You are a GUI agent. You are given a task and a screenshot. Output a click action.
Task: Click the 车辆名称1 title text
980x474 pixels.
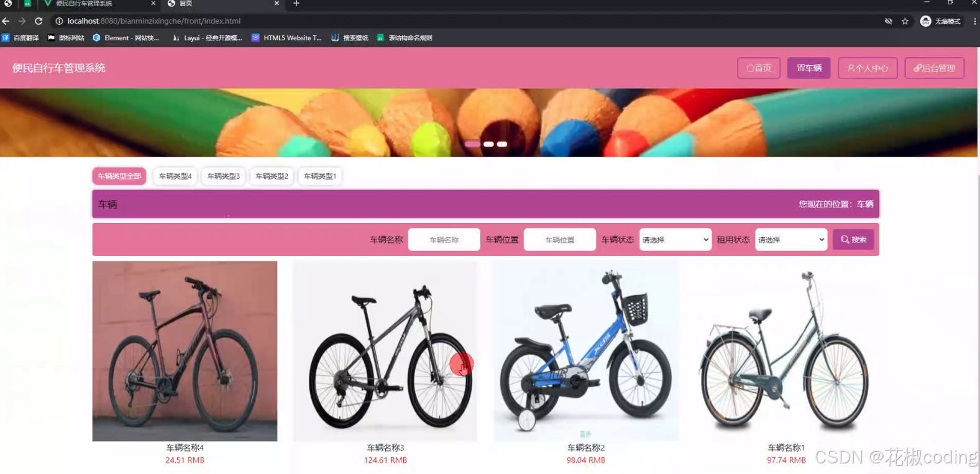[x=786, y=448]
